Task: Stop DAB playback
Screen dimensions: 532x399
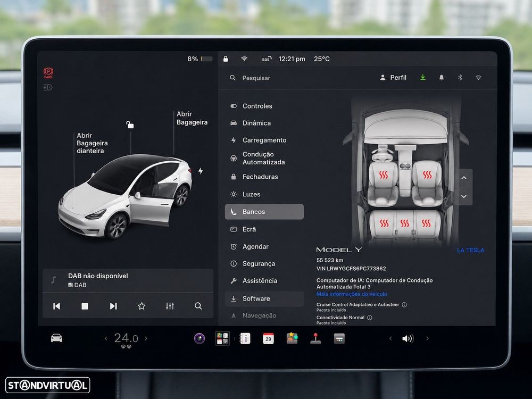Action: pyautogui.click(x=85, y=306)
